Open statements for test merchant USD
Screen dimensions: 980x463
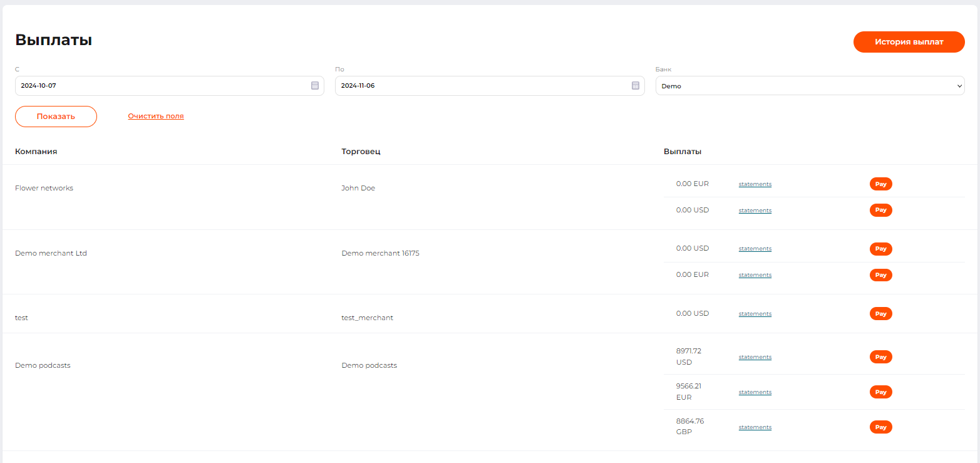click(x=755, y=314)
